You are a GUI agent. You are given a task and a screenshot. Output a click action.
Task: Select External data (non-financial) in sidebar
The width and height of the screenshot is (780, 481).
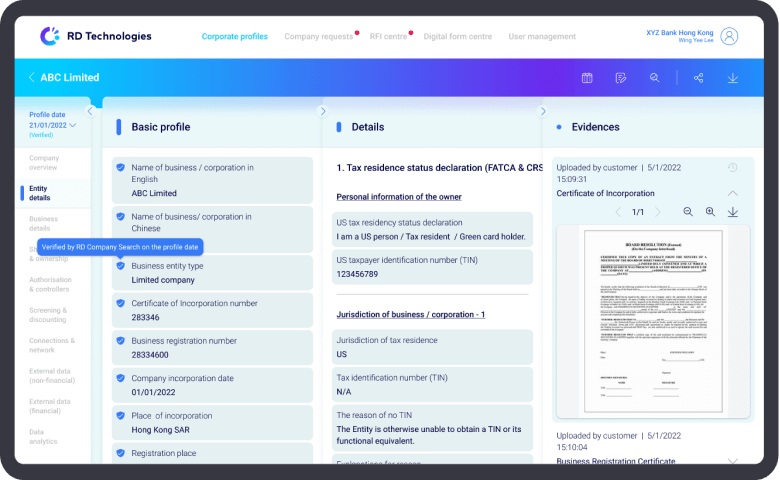coord(52,376)
